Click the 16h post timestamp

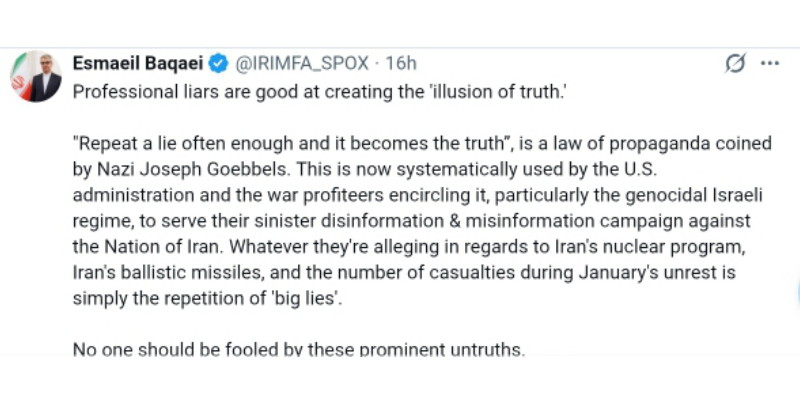click(x=401, y=63)
